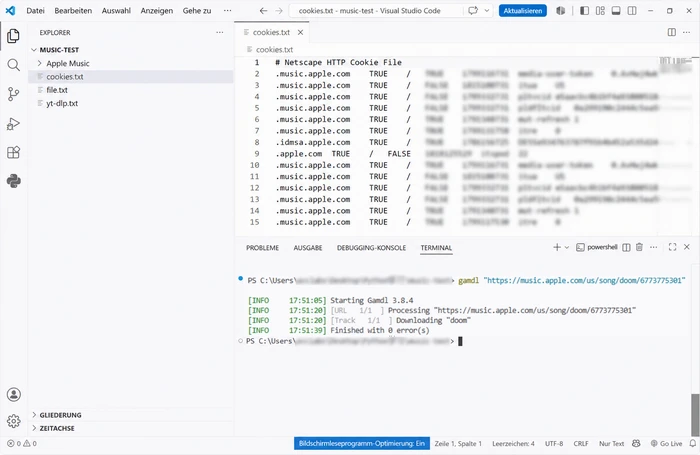
Task: Open the Search view in activity bar
Action: point(13,65)
